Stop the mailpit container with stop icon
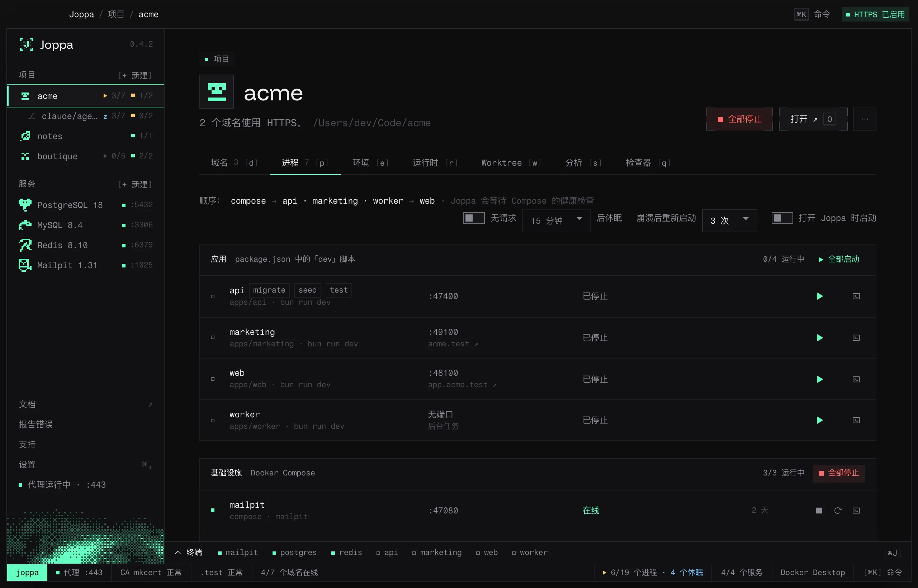918x588 pixels. pos(819,511)
